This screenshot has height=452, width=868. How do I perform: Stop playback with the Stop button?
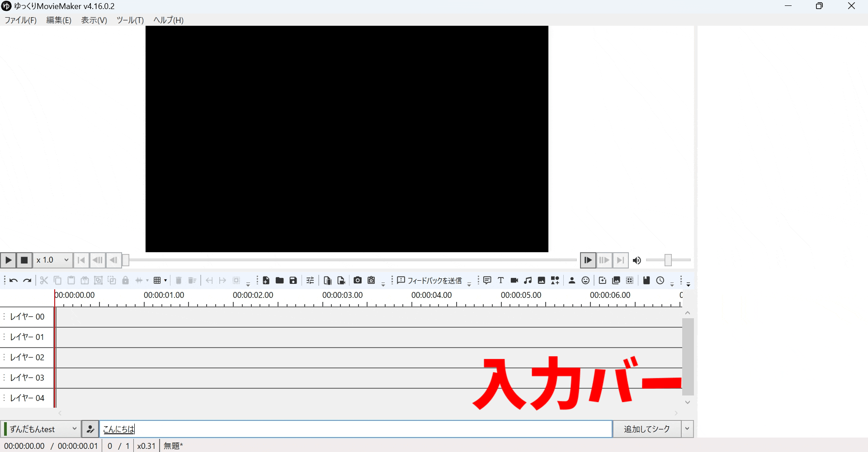tap(24, 260)
